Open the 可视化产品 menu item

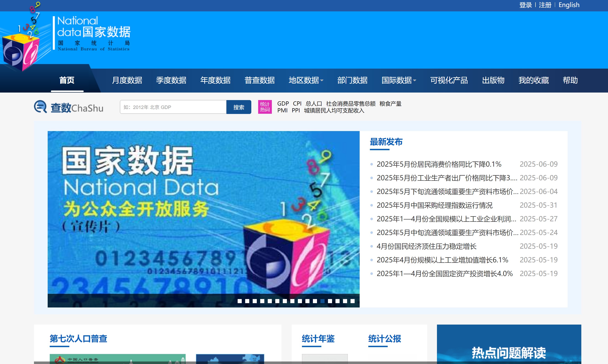449,80
